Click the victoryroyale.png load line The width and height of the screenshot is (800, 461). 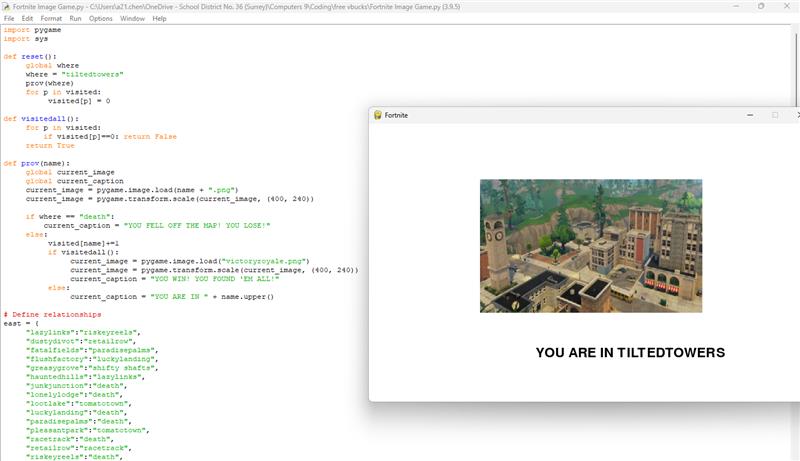[x=190, y=261]
